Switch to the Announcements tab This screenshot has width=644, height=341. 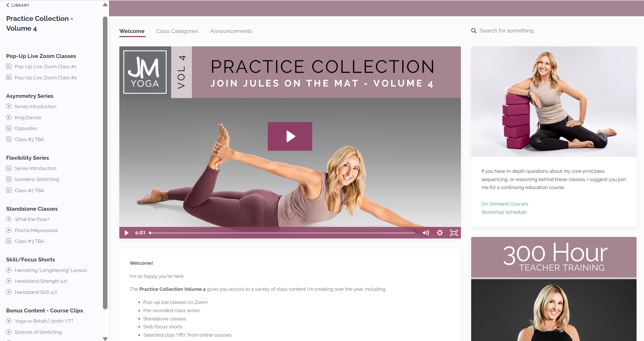click(x=231, y=31)
